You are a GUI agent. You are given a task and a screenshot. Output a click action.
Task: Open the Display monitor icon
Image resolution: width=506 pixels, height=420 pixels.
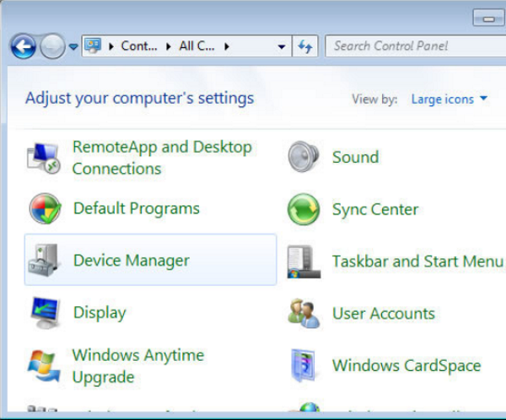pyautogui.click(x=45, y=313)
